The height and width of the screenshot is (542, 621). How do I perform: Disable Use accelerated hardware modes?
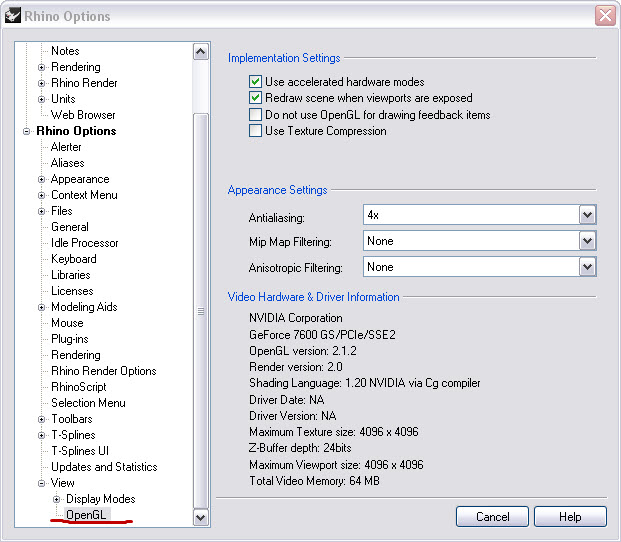[x=256, y=82]
